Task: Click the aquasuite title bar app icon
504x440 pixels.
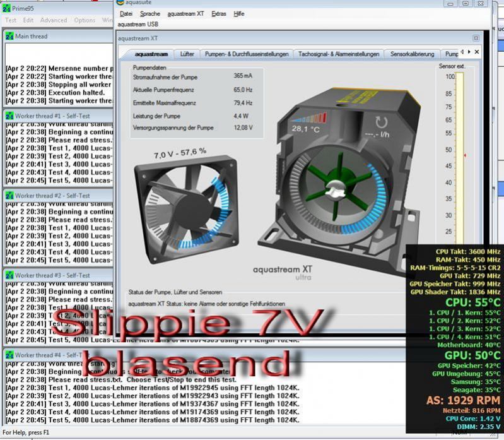Action: [120, 3]
